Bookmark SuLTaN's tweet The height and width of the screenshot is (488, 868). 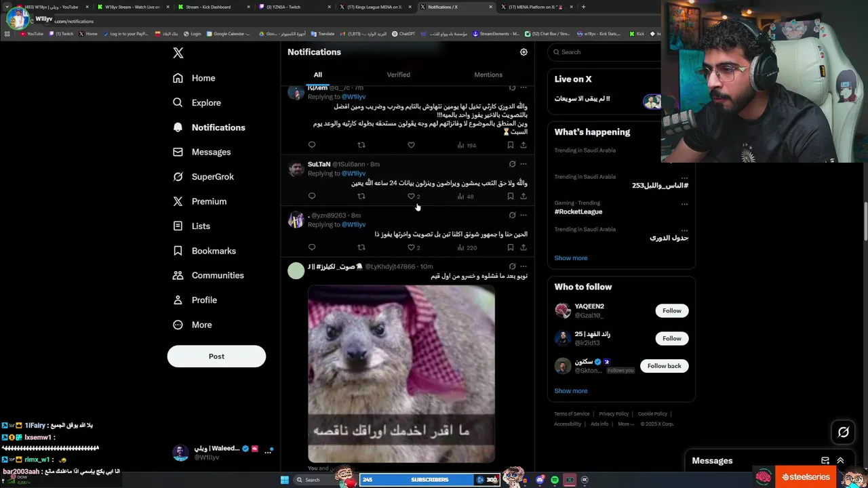coord(511,196)
